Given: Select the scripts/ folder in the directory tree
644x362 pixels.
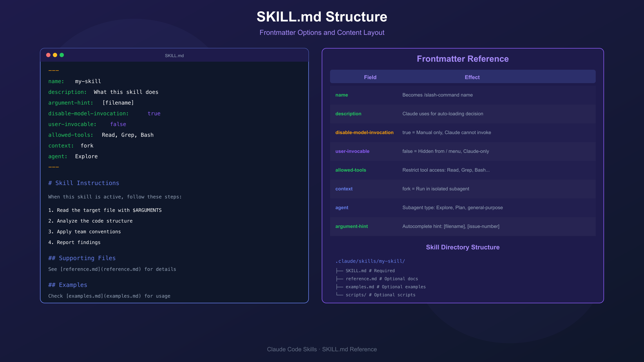Looking at the screenshot, I should [354, 295].
